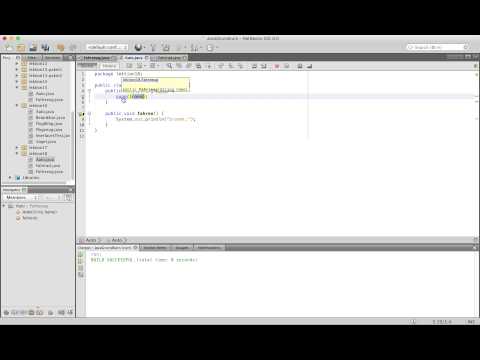Click the Stop icon in Output panel sidebar
The height and width of the screenshot is (360, 480).
pyautogui.click(x=81, y=268)
